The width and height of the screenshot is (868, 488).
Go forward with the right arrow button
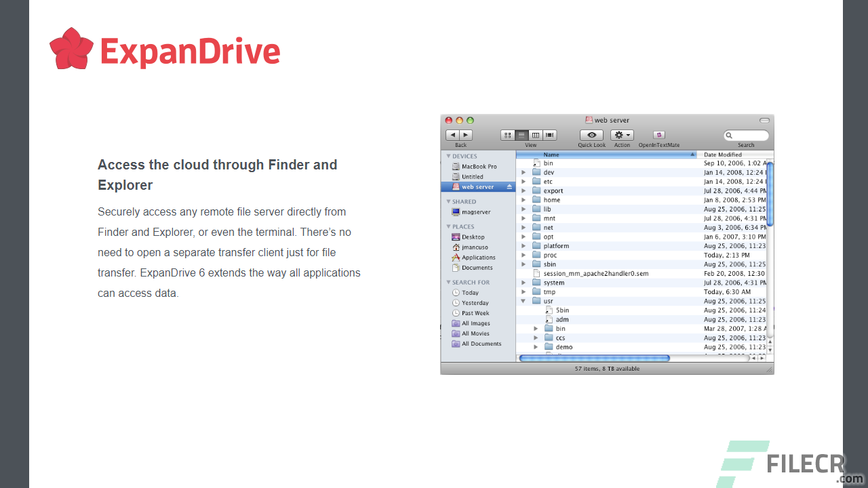466,135
